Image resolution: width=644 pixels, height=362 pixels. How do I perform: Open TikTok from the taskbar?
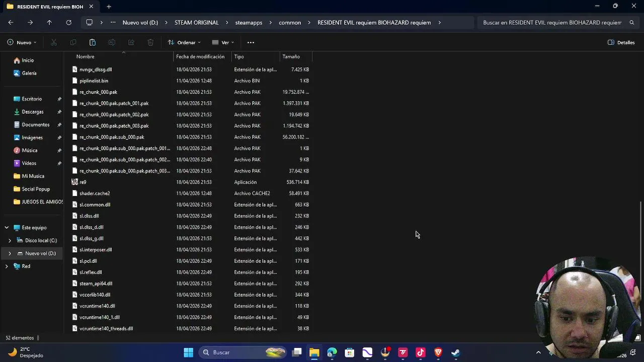421,352
